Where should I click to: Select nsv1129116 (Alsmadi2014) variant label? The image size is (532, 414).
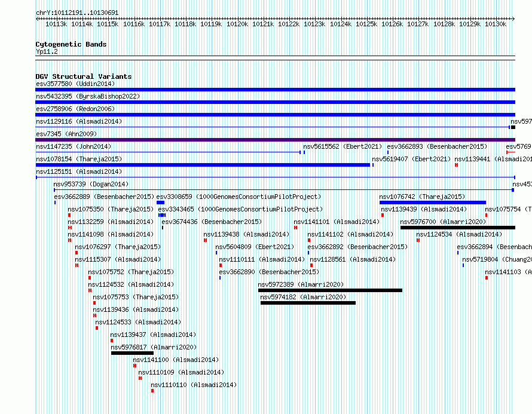79,121
